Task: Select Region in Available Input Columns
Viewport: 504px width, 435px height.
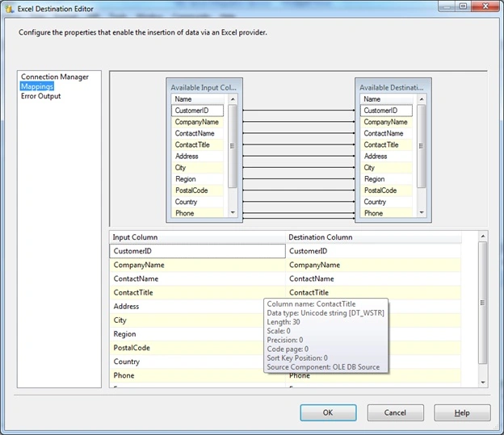Action: point(197,179)
